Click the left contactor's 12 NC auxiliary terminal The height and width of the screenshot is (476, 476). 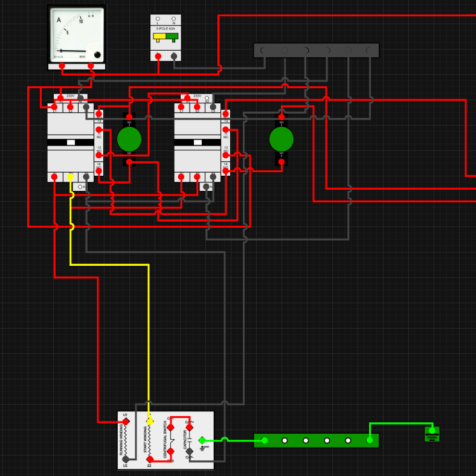click(98, 155)
